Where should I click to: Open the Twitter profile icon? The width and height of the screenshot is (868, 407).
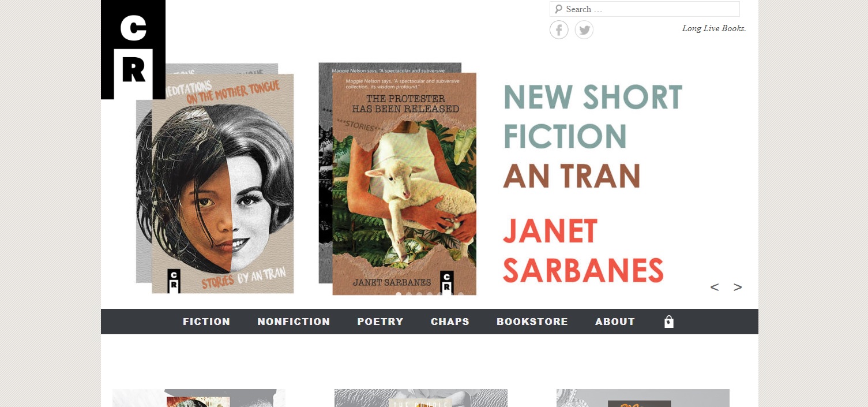click(x=584, y=30)
